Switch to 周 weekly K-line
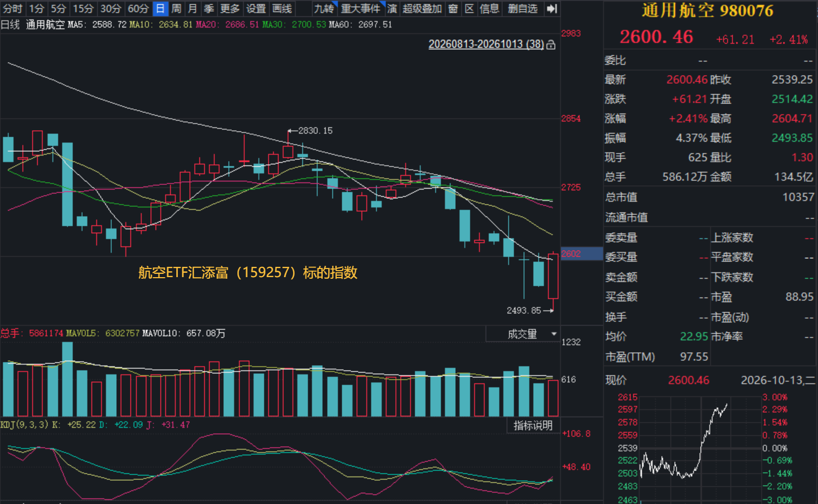The height and width of the screenshot is (504, 818). (176, 9)
